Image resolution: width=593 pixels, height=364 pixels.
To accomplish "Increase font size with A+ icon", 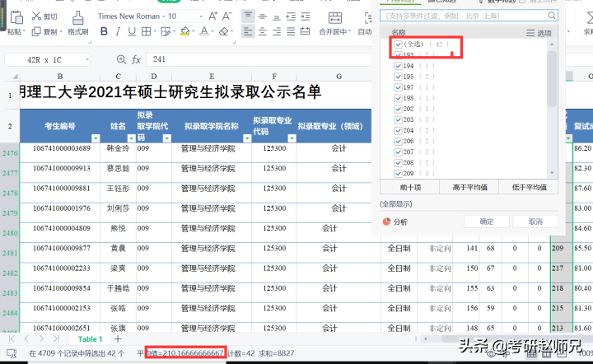I will pyautogui.click(x=213, y=16).
